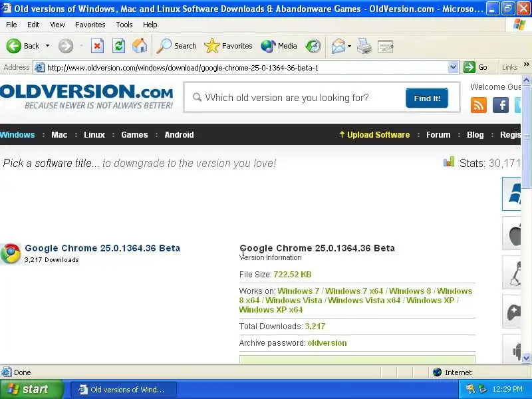Click the game controller side tile

(511, 312)
